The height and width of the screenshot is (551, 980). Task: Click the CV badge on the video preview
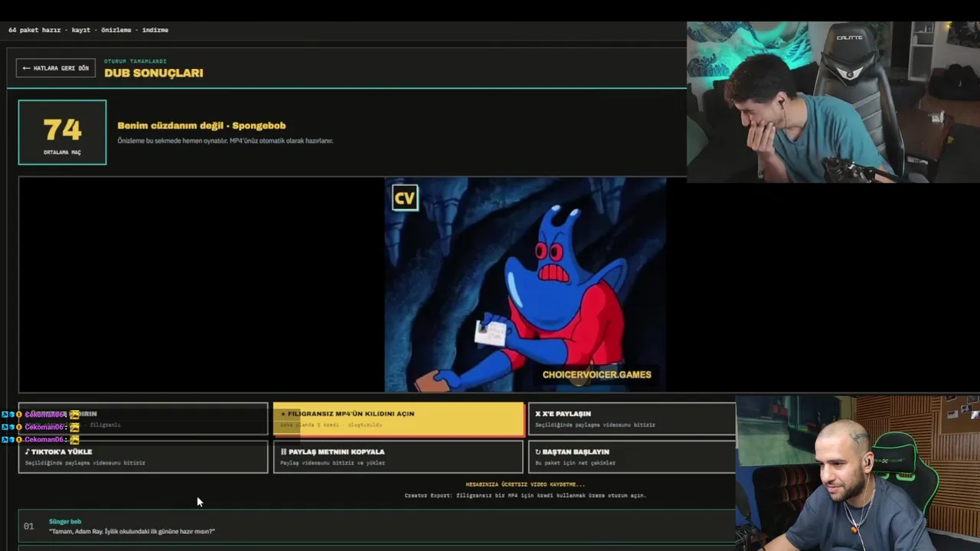[405, 198]
